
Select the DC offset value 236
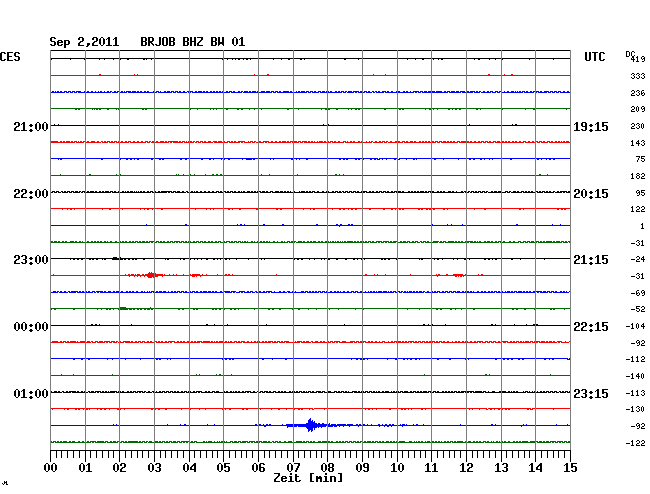[638, 93]
